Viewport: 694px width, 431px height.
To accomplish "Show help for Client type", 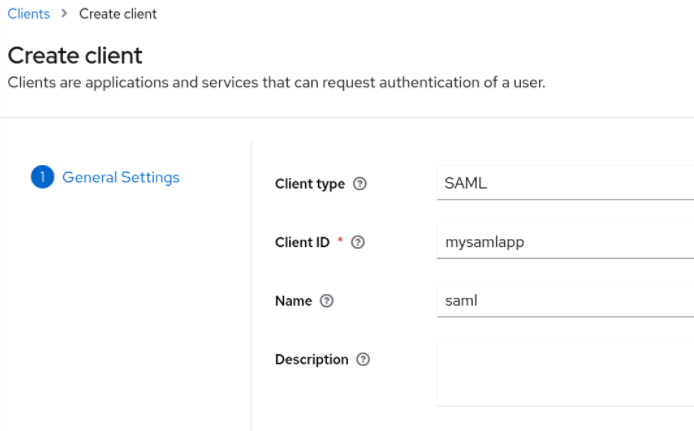I will (x=360, y=184).
